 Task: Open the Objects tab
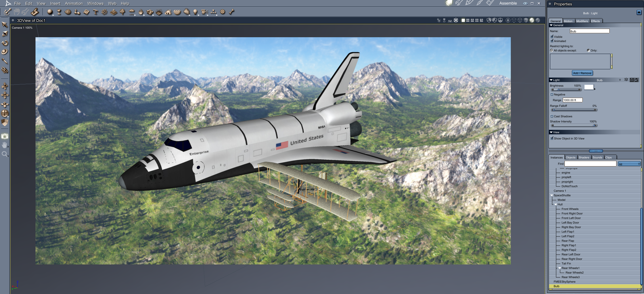click(571, 157)
